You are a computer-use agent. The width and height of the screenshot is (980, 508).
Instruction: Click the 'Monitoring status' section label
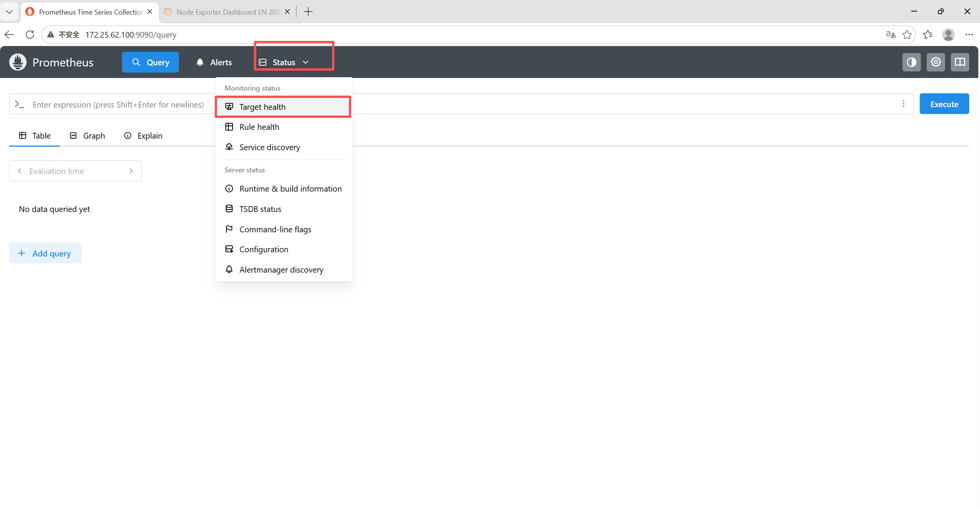(253, 88)
